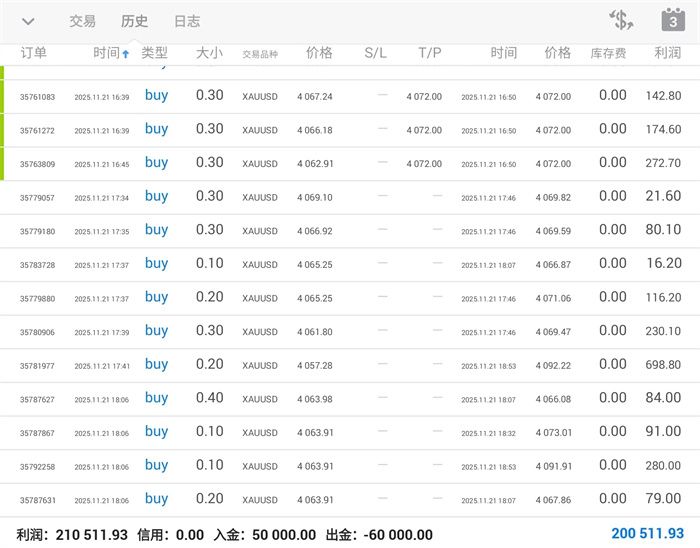The width and height of the screenshot is (700, 548).
Task: Select order number 35761272
Action: click(38, 130)
